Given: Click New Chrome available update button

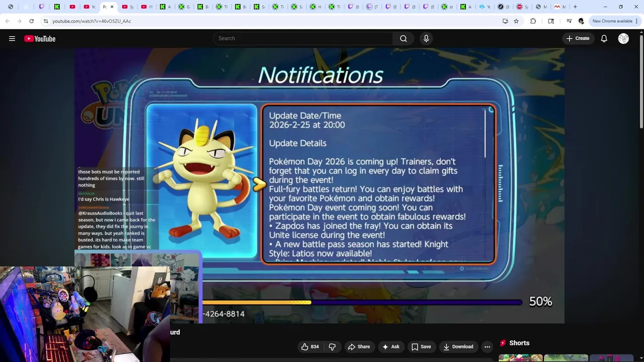Looking at the screenshot, I should (x=612, y=21).
